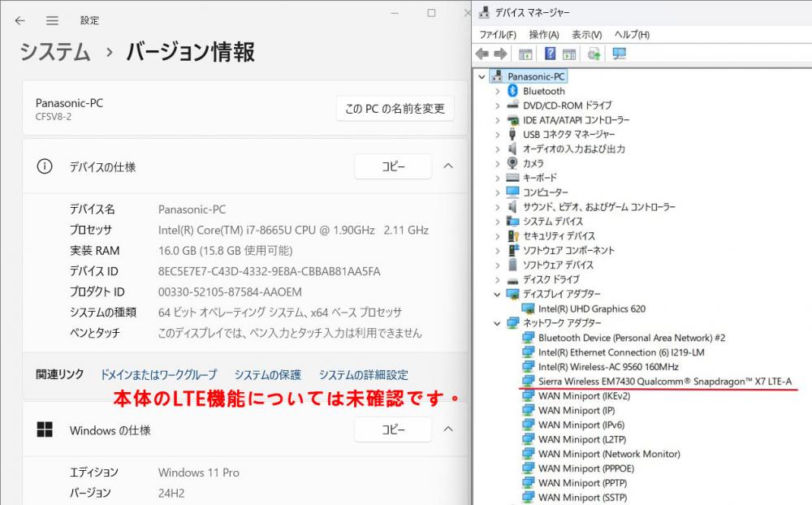
Task: Click システム breadcrumb in Settings header
Action: [55, 52]
